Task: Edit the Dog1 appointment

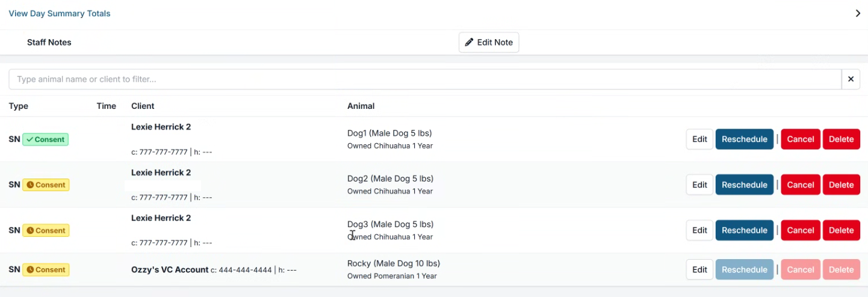Action: (699, 139)
